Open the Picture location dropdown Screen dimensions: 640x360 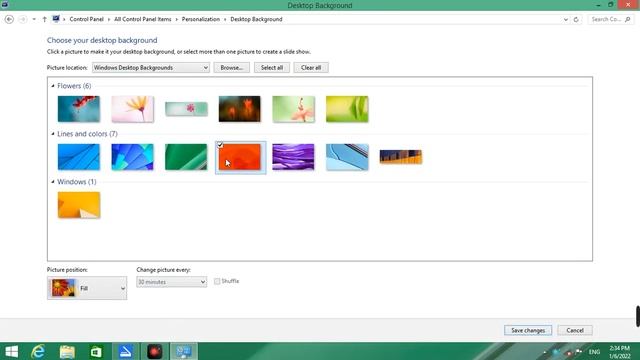[x=151, y=68]
